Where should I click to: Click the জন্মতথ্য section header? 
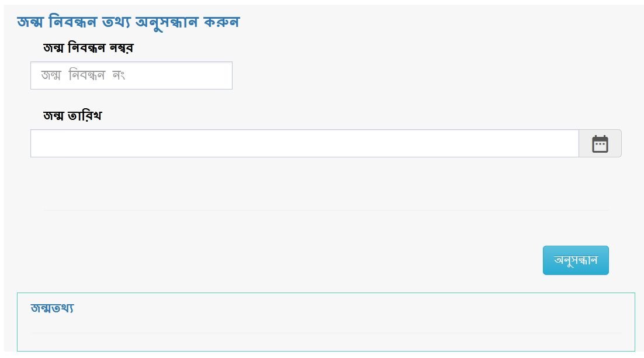tap(51, 308)
